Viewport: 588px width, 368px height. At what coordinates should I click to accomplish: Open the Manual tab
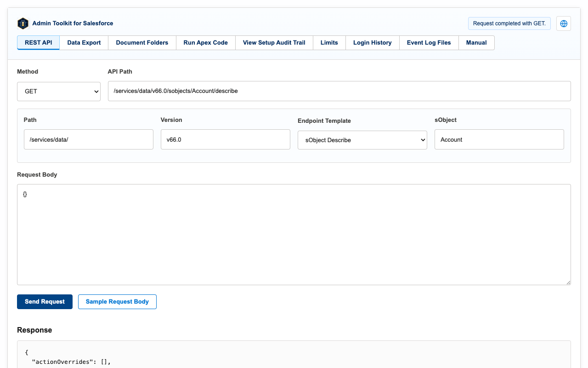tap(476, 43)
